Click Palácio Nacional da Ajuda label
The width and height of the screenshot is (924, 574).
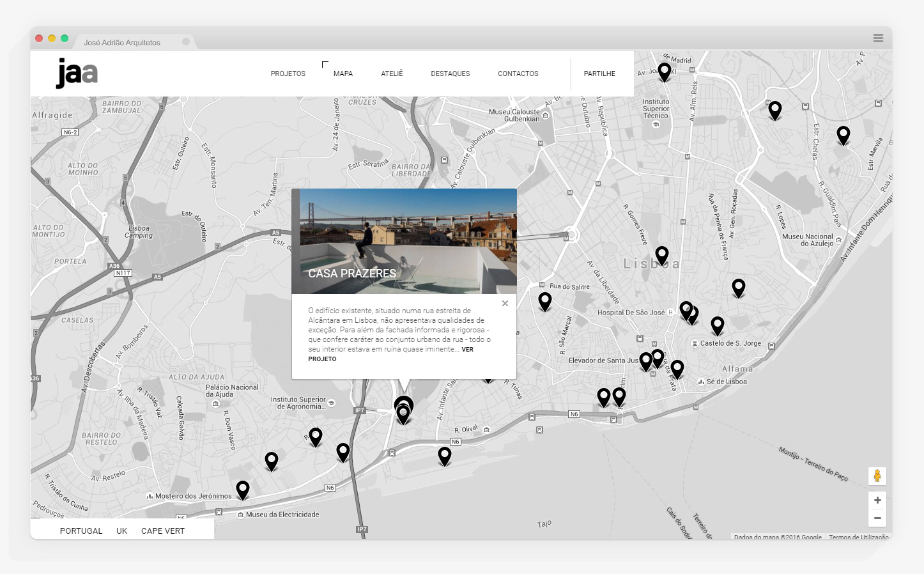click(232, 391)
